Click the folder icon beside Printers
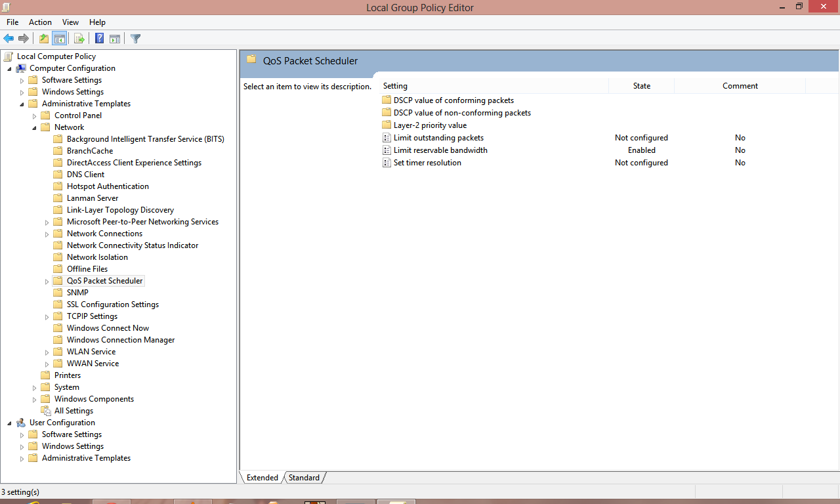The width and height of the screenshot is (840, 504). coord(46,375)
